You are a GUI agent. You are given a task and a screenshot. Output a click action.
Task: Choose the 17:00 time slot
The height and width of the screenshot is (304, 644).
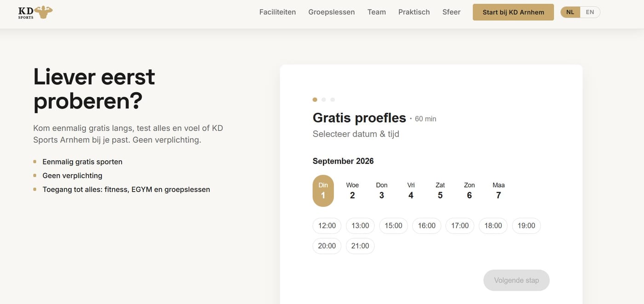click(x=460, y=226)
